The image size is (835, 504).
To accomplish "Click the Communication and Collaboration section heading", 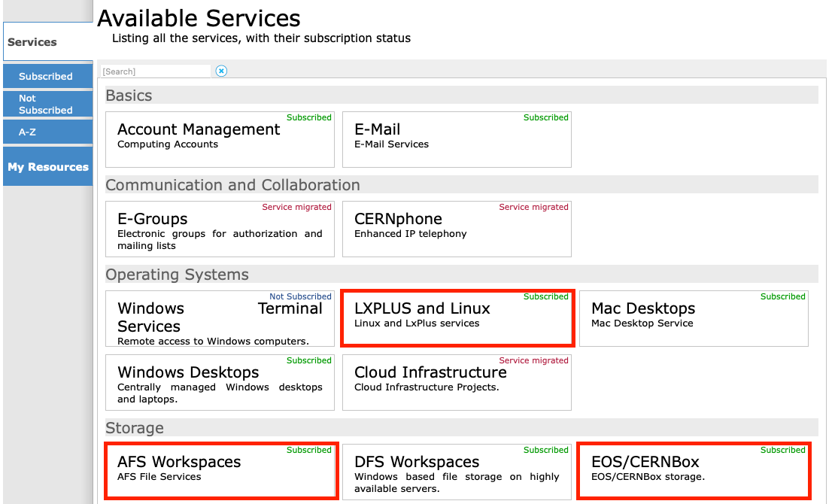I will click(232, 185).
